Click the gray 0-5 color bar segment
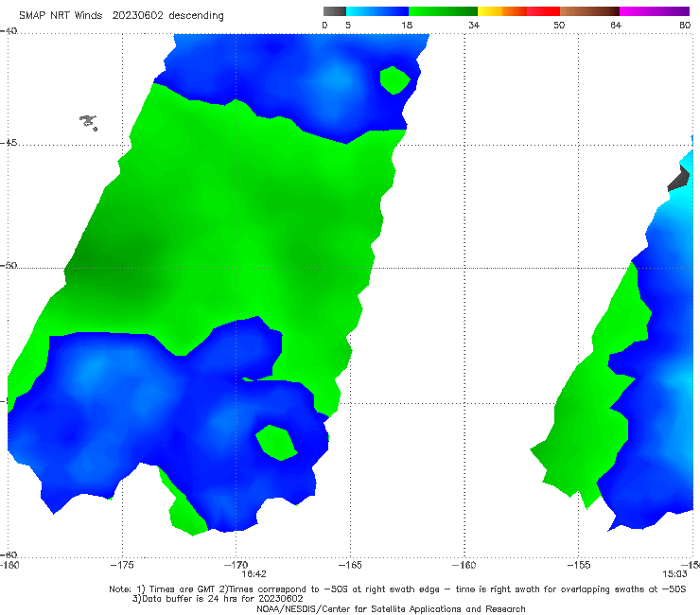The image size is (700, 615). (335, 11)
